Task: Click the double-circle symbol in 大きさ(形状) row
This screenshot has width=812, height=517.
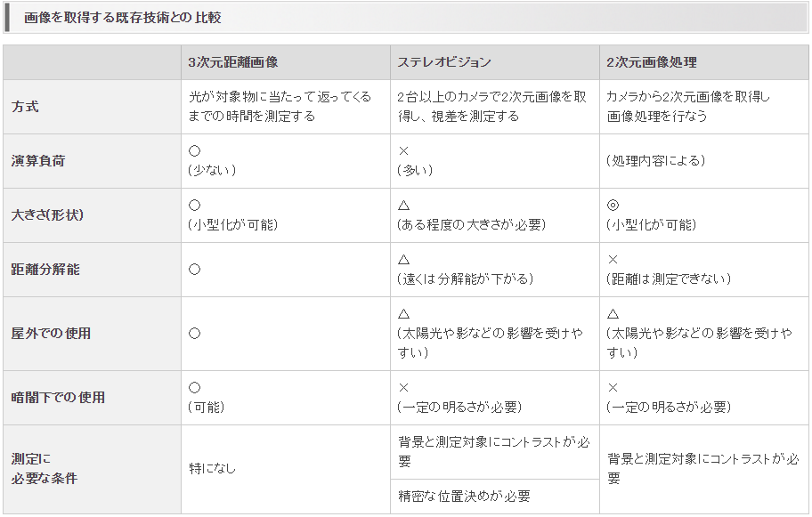Action: click(x=613, y=206)
